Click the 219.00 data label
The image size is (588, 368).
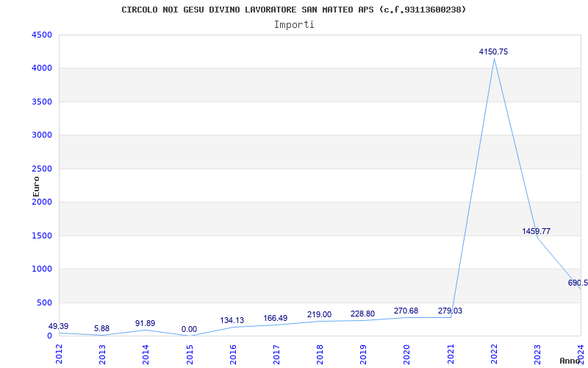click(x=319, y=315)
